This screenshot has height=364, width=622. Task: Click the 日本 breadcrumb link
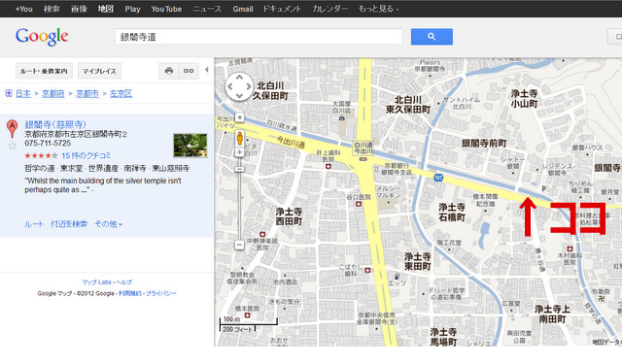tap(23, 93)
